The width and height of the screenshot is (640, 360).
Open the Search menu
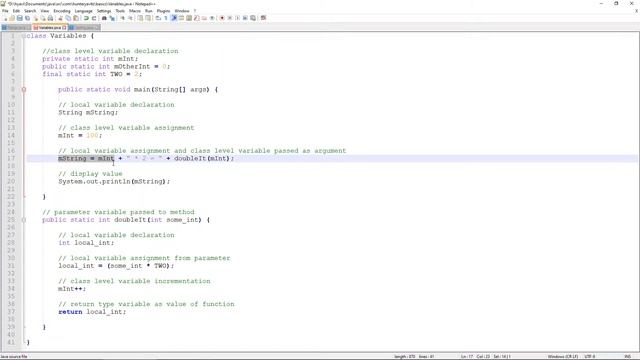30,11
